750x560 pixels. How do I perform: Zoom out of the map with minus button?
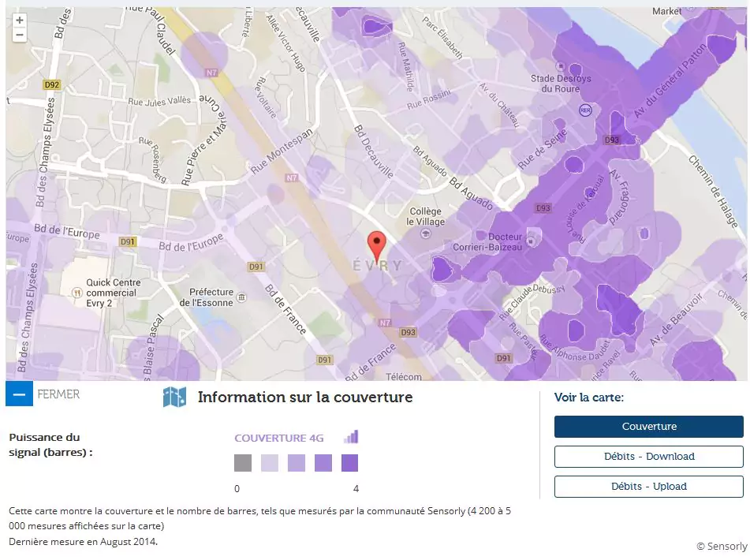(x=20, y=35)
